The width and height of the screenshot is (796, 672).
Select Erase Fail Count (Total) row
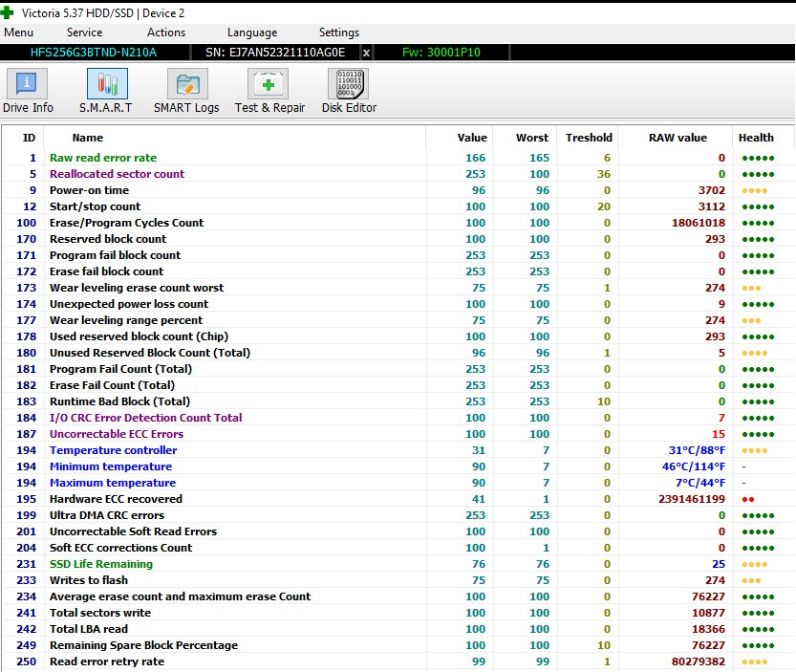pos(398,385)
